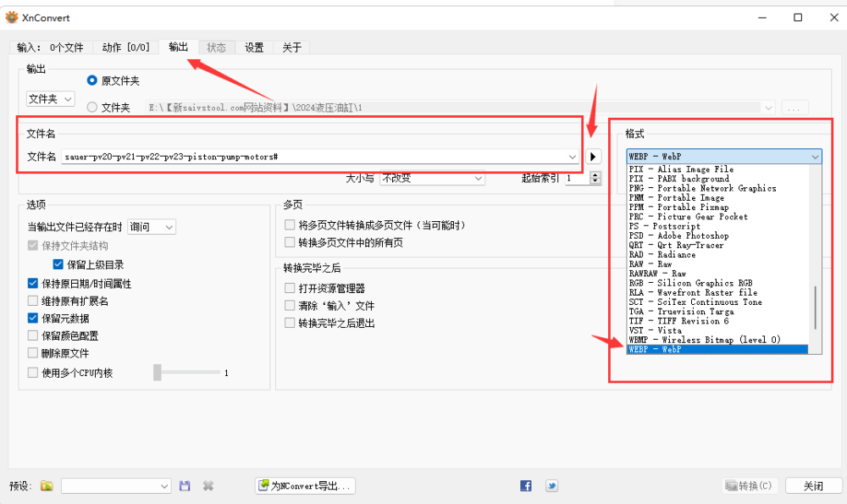
Task: Enable 转换完毕之后退出 checkbox
Action: pos(290,323)
